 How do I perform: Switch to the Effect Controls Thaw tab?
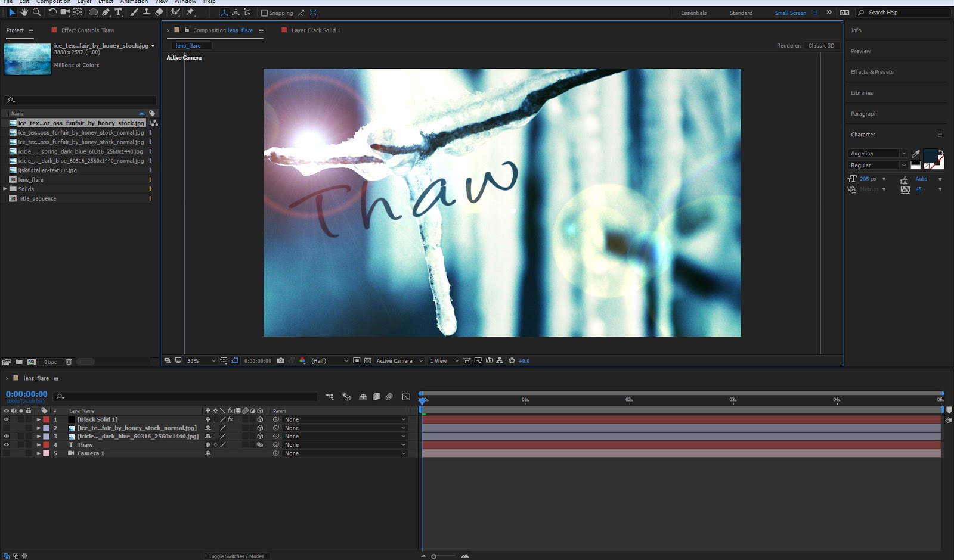88,30
